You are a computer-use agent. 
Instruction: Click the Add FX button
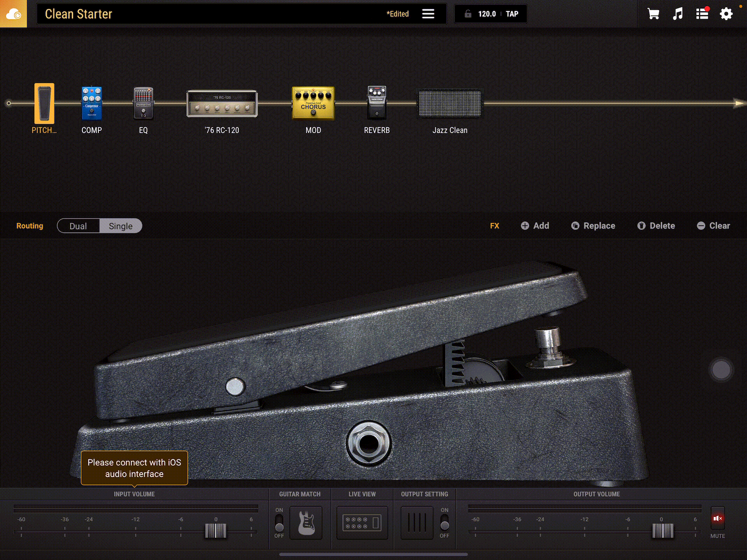pyautogui.click(x=535, y=226)
